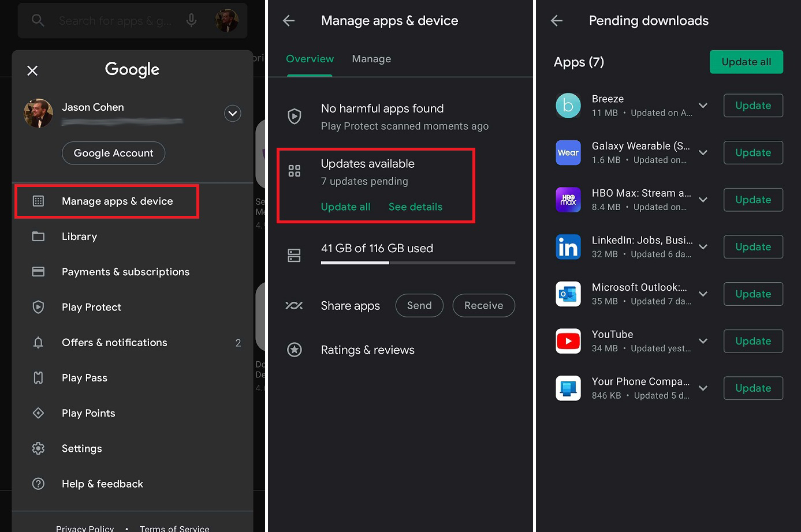Expand details for Microsoft Outlook
The image size is (801, 532).
(703, 294)
